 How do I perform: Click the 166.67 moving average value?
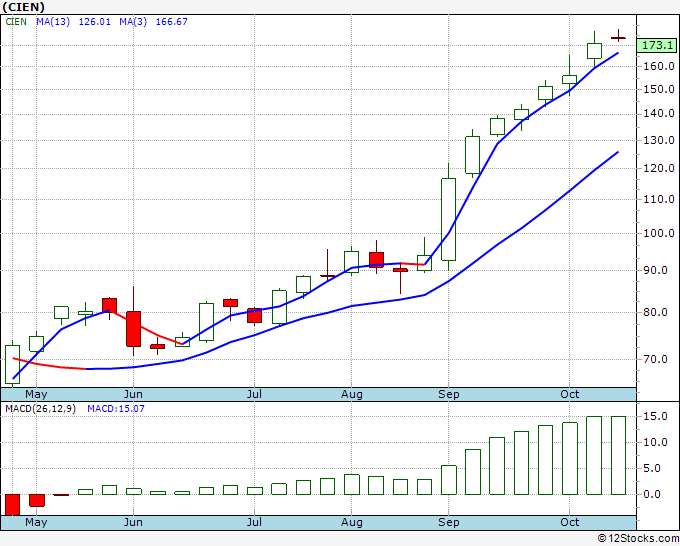click(x=171, y=22)
